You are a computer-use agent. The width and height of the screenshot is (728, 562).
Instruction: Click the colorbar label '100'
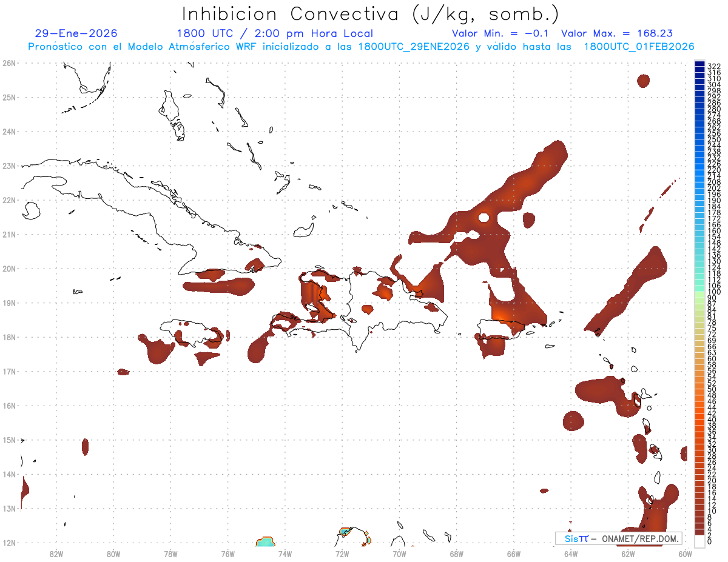[713, 292]
